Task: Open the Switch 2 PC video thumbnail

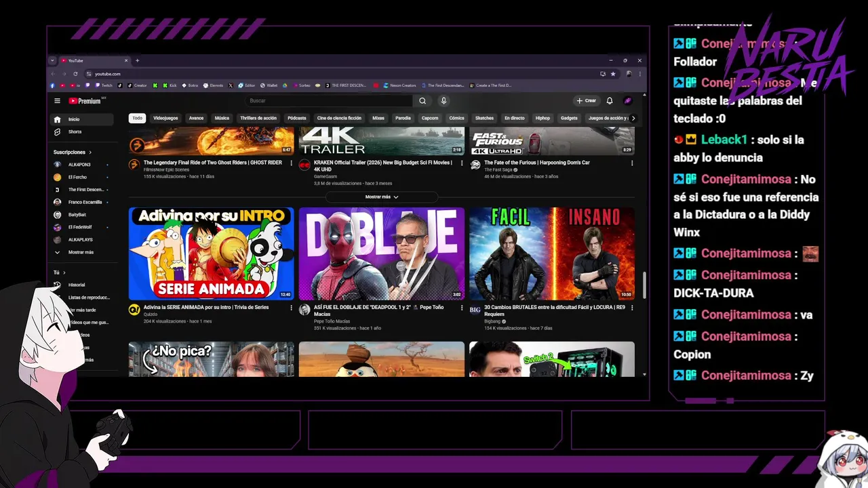Action: coord(552,359)
